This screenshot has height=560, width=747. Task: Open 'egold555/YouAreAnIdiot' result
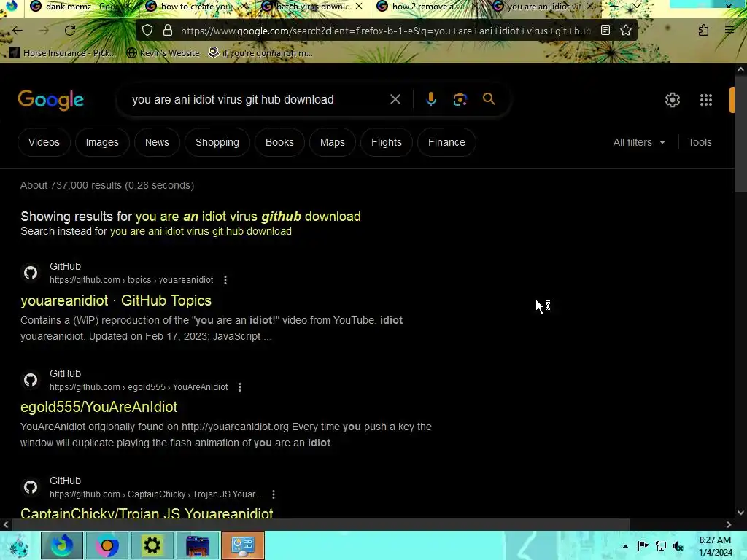98,407
